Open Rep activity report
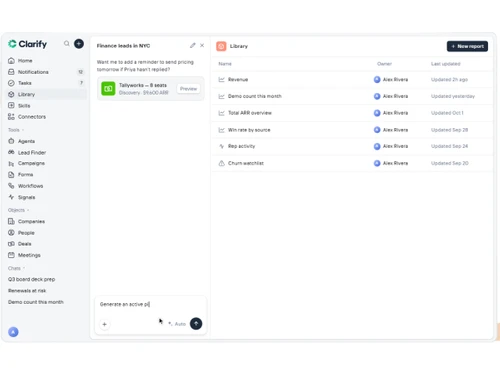 pos(352,146)
